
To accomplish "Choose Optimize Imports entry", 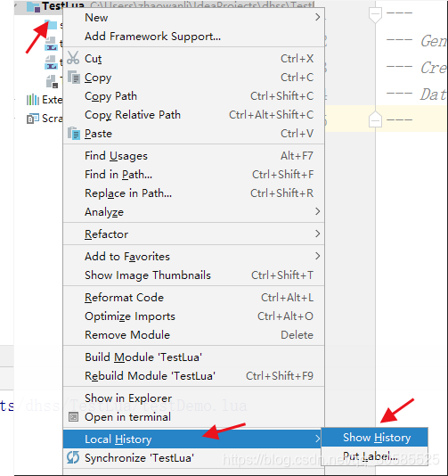I will point(193,316).
